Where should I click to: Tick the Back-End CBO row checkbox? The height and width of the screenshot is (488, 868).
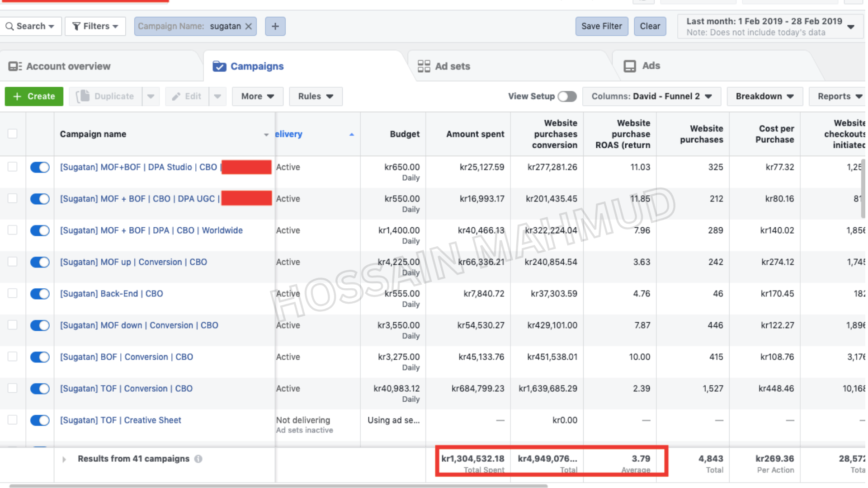[13, 293]
